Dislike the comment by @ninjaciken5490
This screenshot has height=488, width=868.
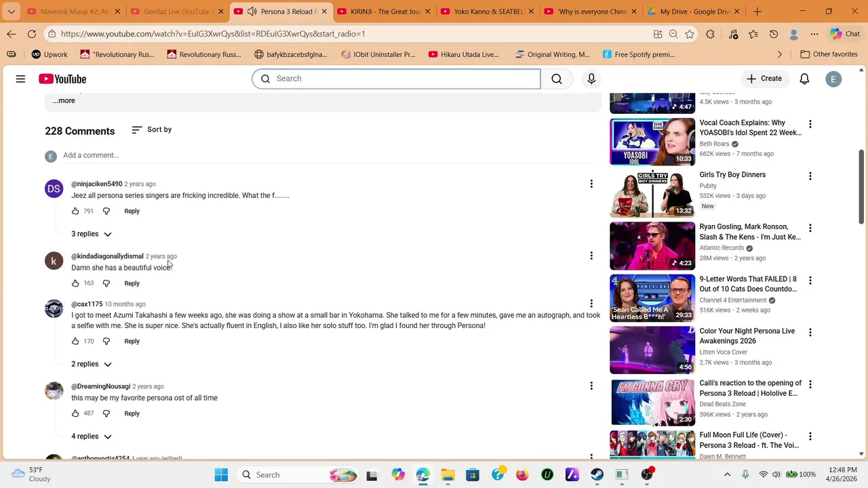coord(106,211)
